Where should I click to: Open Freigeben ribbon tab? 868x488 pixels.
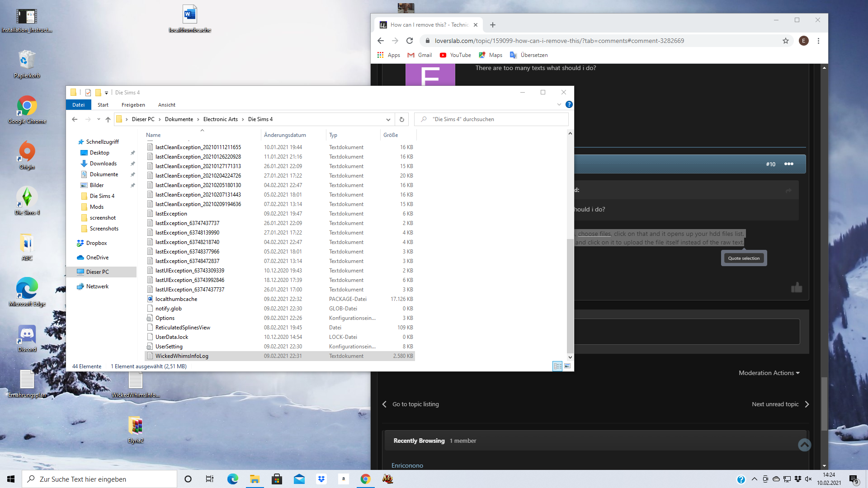(x=133, y=104)
